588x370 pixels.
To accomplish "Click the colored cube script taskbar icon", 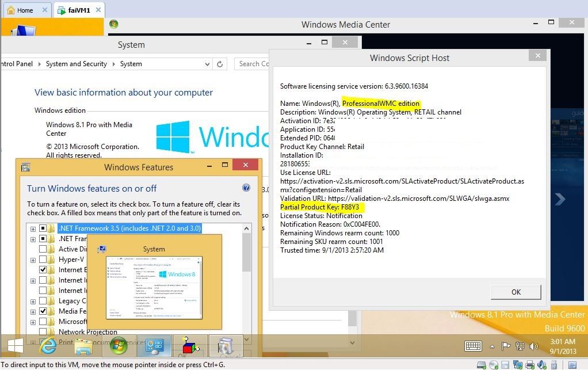I will coord(190,345).
